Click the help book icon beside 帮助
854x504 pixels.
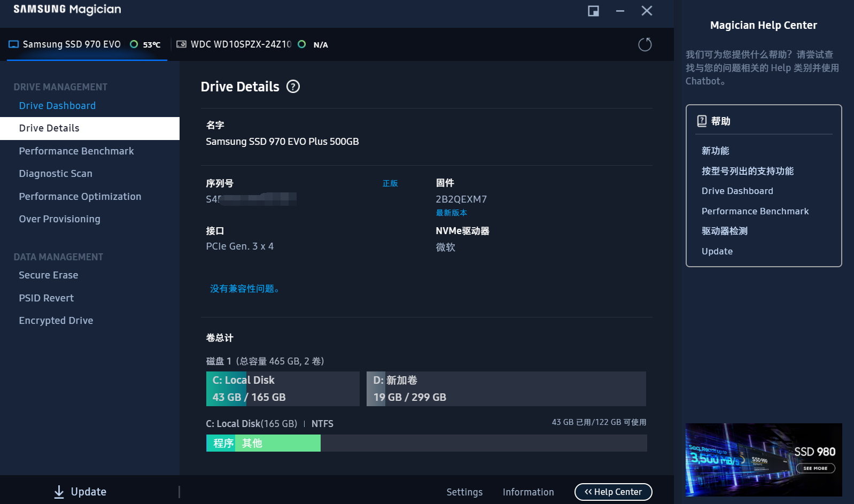(x=702, y=121)
